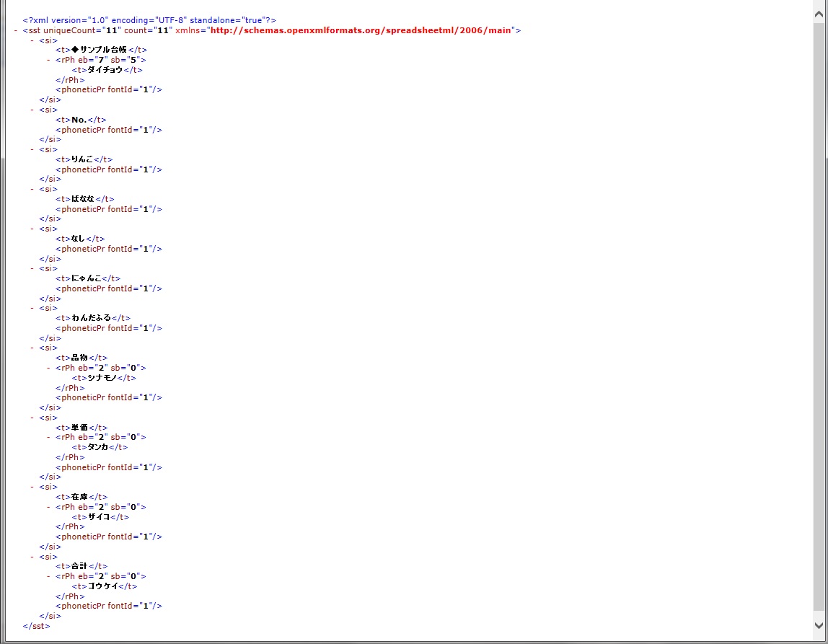The height and width of the screenshot is (644, 828).
Task: Collapse the rPh node containing タンカ
Action: pos(48,437)
